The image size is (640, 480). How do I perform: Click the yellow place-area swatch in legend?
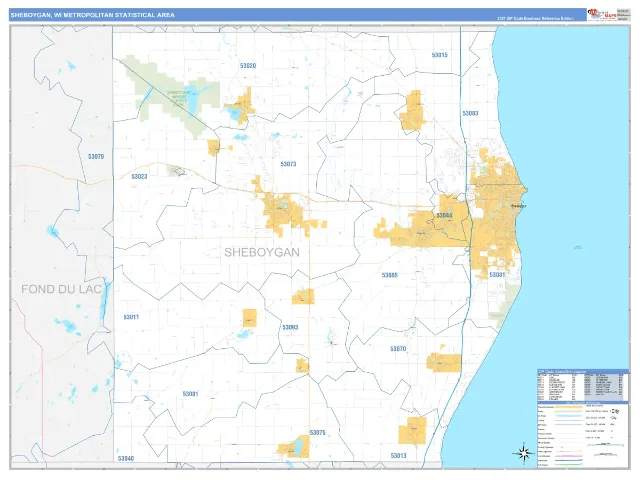(x=568, y=407)
